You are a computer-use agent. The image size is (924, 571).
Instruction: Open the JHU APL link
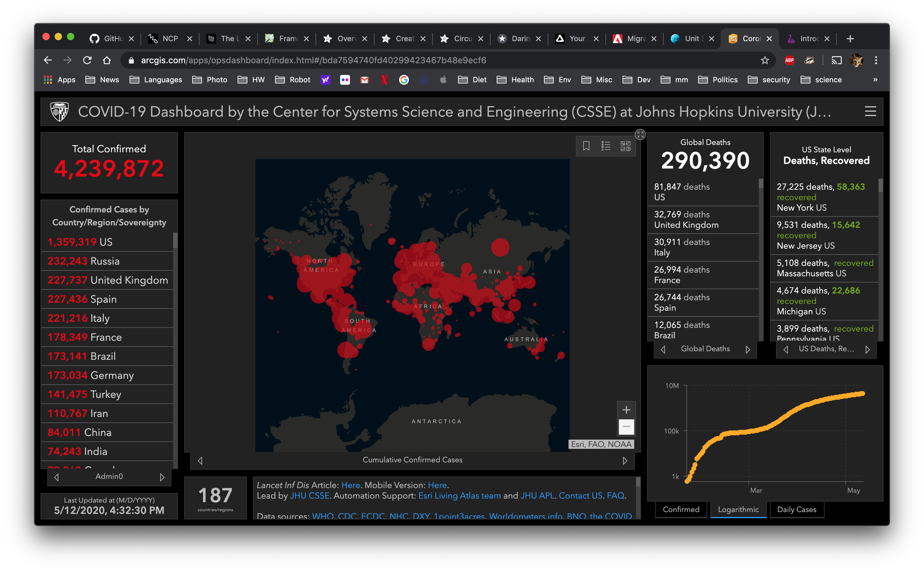pyautogui.click(x=537, y=495)
